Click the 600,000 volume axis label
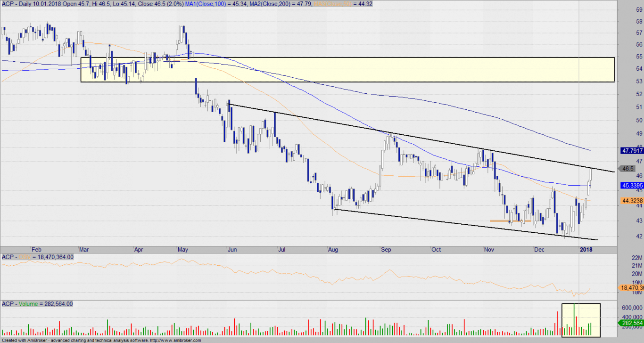 click(x=633, y=307)
